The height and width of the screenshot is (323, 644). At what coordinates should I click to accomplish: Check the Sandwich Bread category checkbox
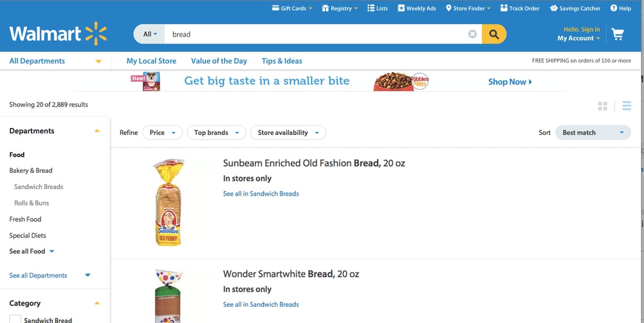tap(15, 319)
